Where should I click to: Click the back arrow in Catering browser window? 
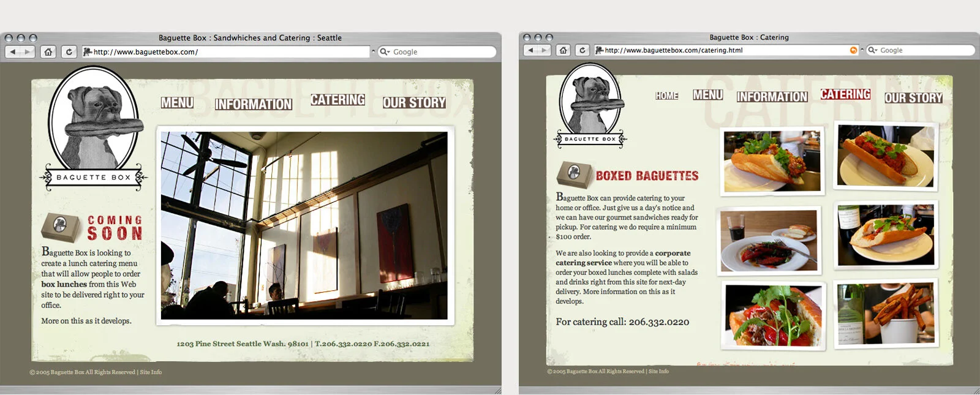click(531, 50)
